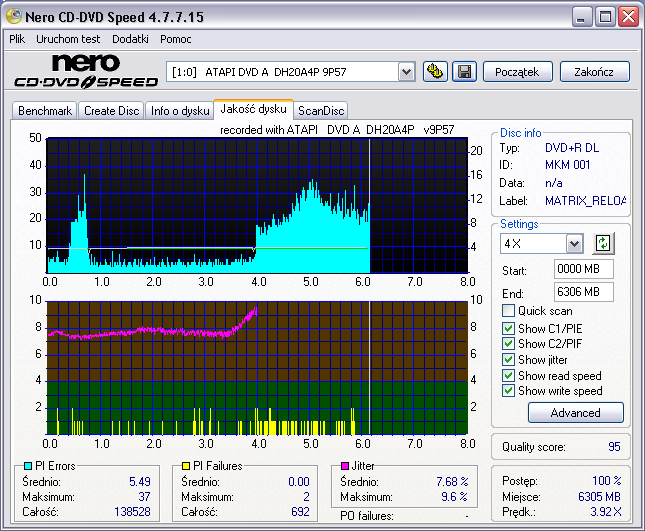Viewport: 645px width, 531px height.
Task: Click the Quality score value 95
Action: [x=614, y=447]
